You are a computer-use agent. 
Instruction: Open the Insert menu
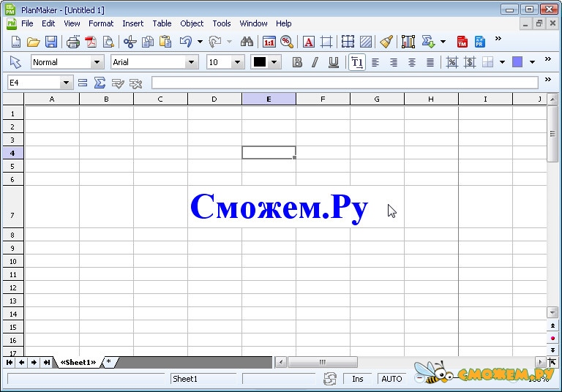pos(132,23)
